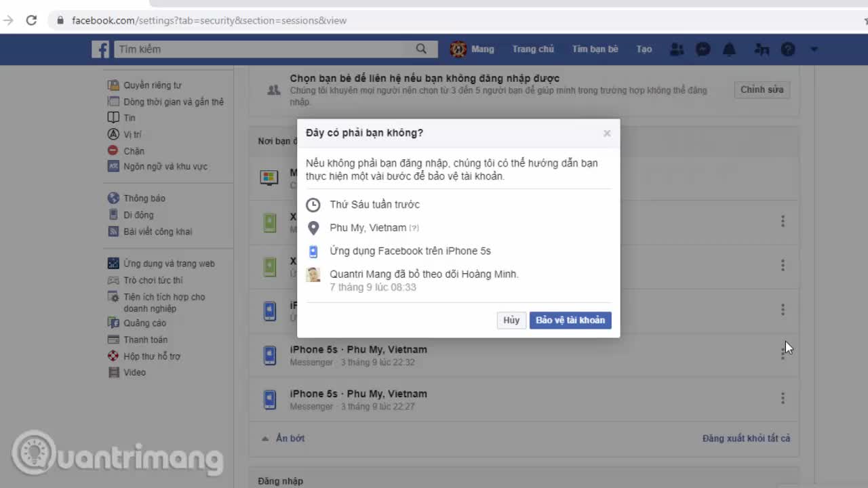Open options menu for 22:32 Messenger session

pyautogui.click(x=783, y=354)
